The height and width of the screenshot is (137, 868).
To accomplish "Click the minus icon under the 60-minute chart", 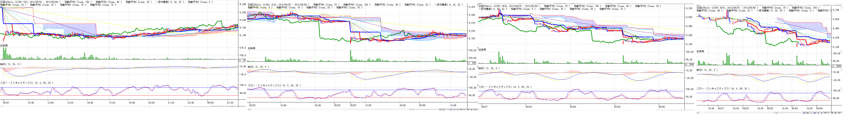I will (811, 113).
